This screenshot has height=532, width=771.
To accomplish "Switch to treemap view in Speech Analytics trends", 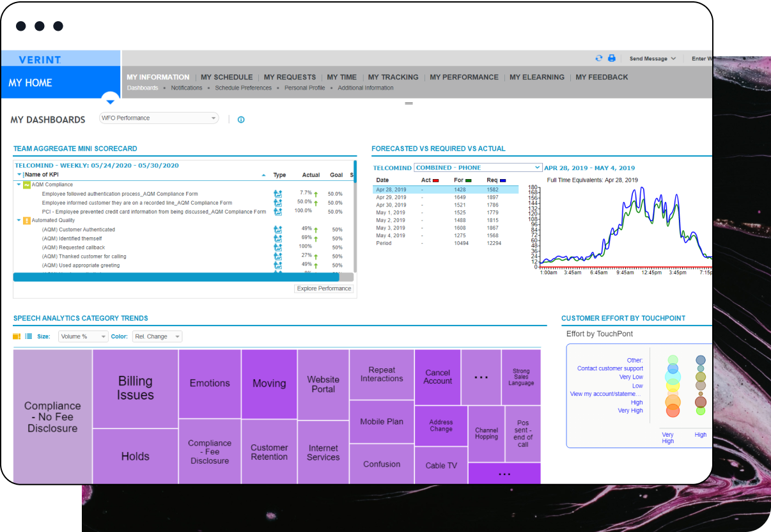I will (16, 336).
